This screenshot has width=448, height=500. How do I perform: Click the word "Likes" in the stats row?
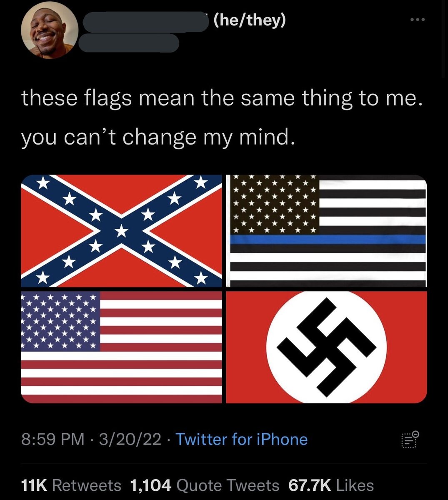coord(355,485)
